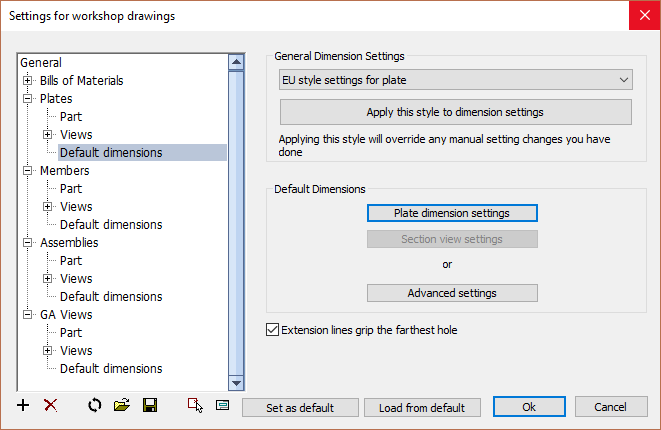This screenshot has height=430, width=661.
Task: Click the red rectangle pick-with-cursor icon
Action: click(195, 406)
